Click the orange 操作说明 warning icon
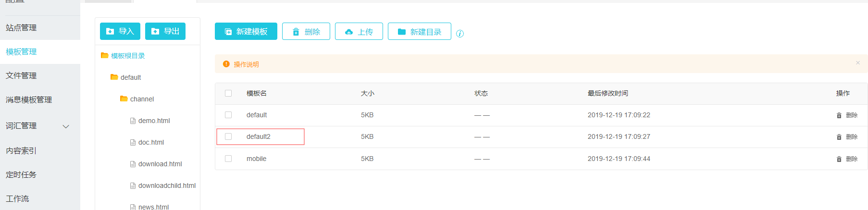 pos(226,64)
